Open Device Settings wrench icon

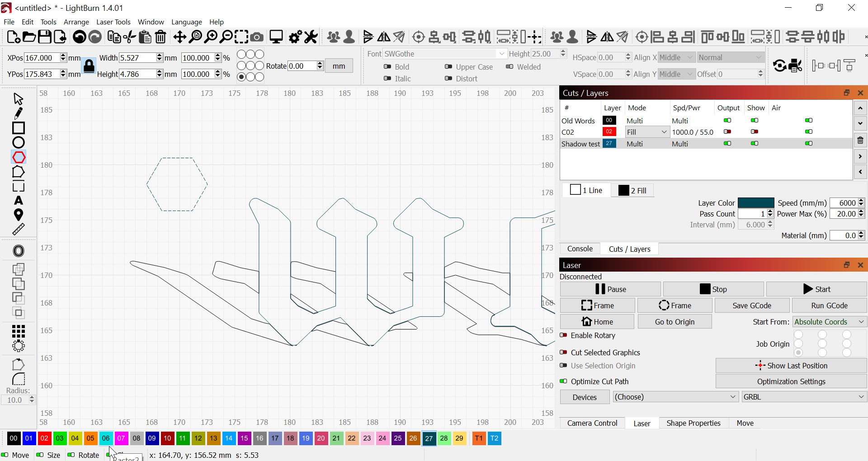coord(311,37)
